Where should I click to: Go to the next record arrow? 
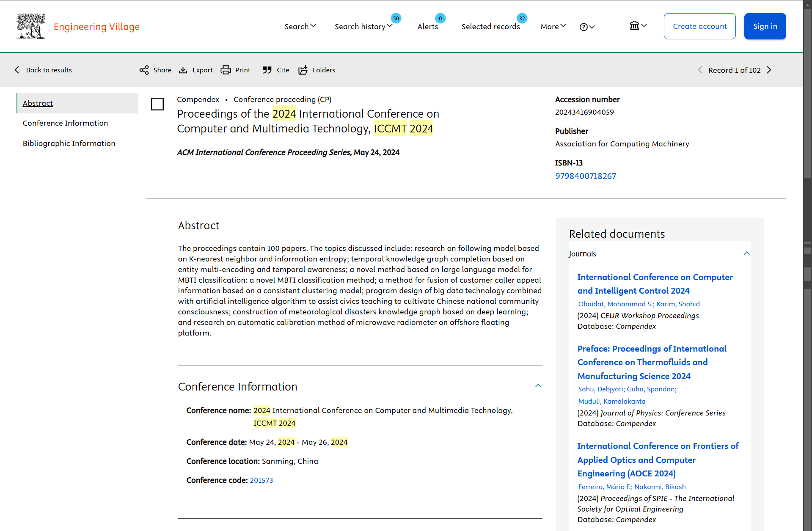769,70
